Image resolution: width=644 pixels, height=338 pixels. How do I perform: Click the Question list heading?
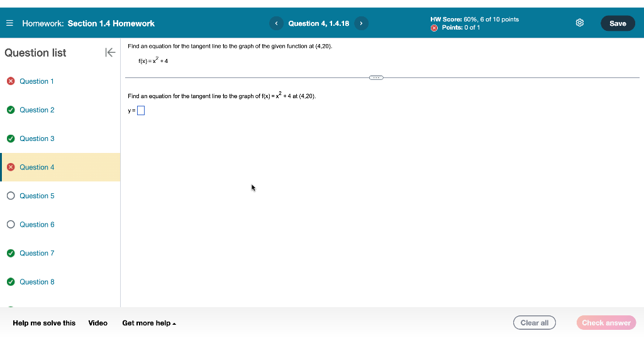(x=35, y=53)
